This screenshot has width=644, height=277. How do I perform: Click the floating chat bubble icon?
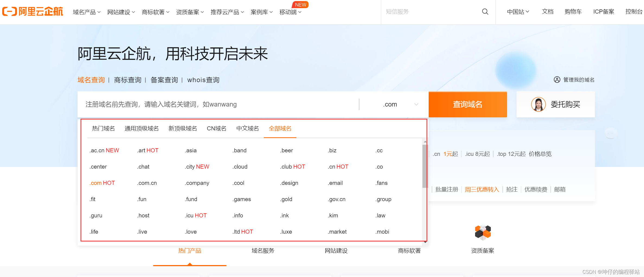[x=611, y=133]
